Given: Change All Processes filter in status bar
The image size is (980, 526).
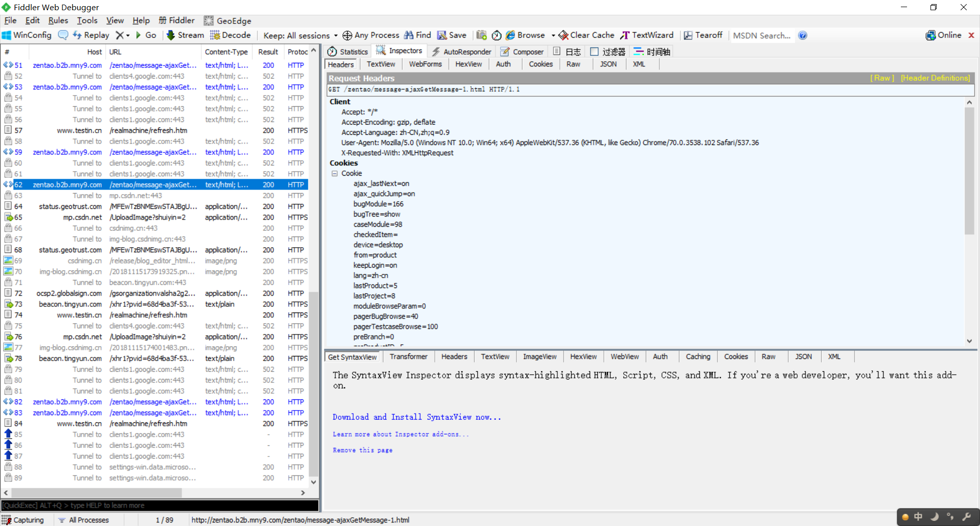Looking at the screenshot, I should [84, 520].
